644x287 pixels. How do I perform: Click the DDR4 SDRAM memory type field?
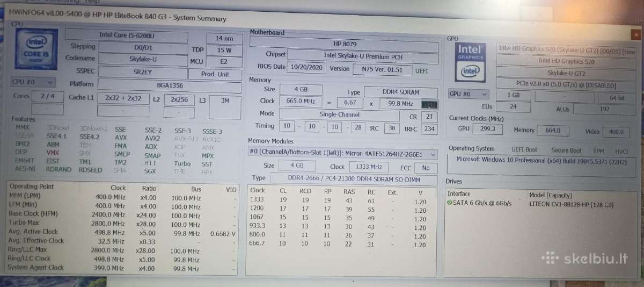tap(401, 92)
